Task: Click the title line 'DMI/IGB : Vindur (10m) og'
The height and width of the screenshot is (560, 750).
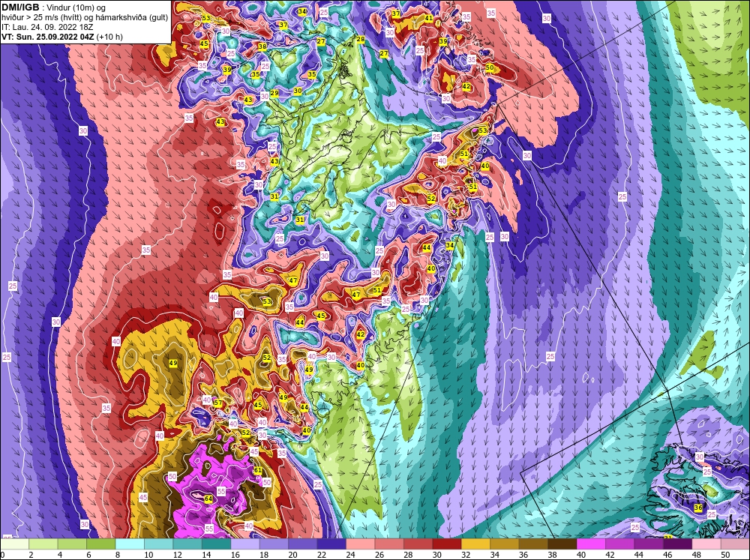Action: click(54, 7)
